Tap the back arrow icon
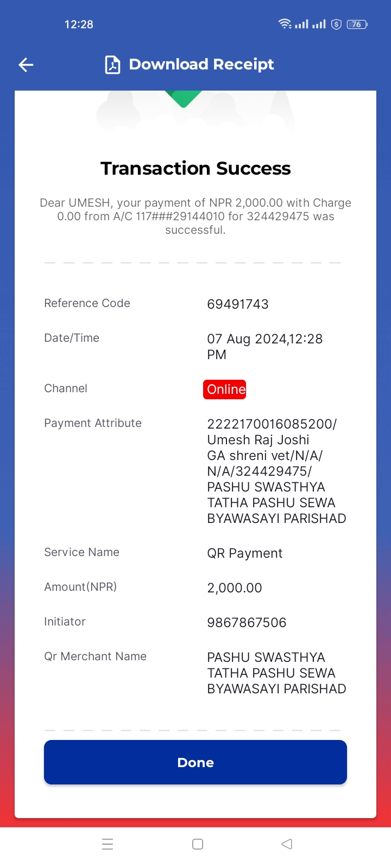 coord(26,65)
